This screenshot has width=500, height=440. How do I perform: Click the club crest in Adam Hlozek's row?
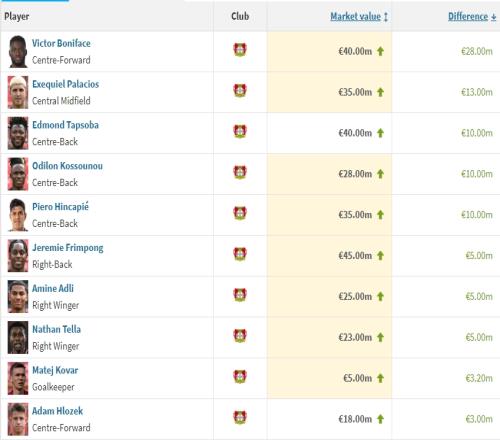coord(240,417)
